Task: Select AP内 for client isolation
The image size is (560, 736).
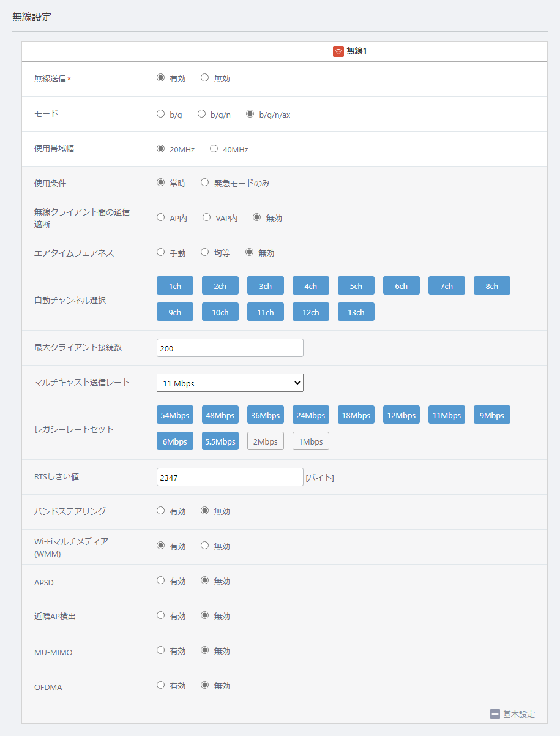Action: tap(161, 217)
